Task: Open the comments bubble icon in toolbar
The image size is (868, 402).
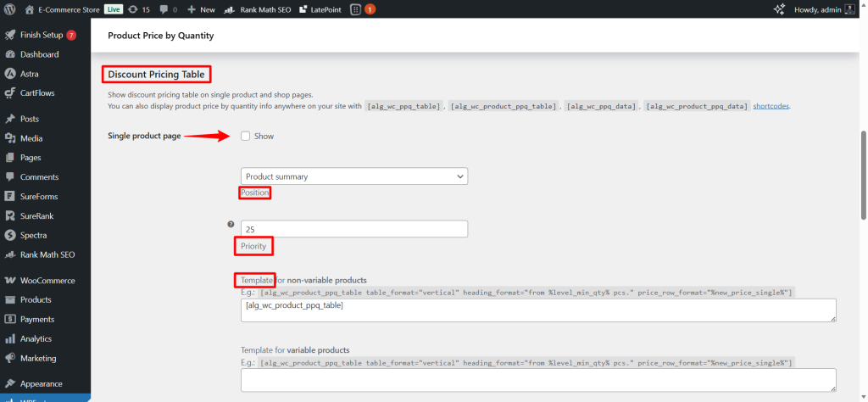Action: pos(163,9)
